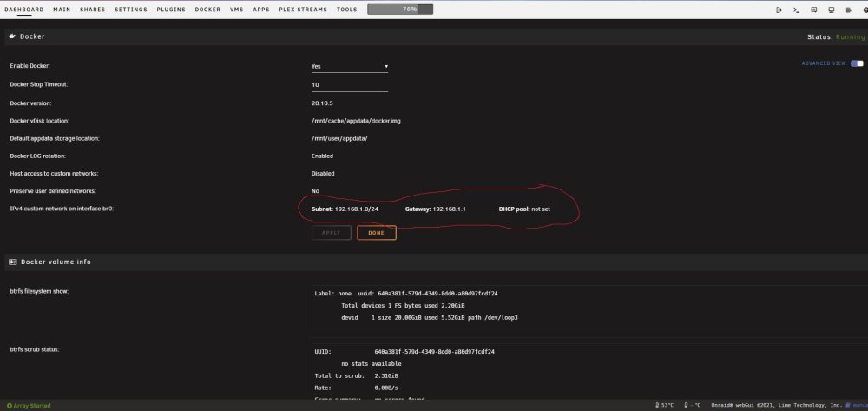
Task: Open the Apps tab
Action: pos(261,10)
